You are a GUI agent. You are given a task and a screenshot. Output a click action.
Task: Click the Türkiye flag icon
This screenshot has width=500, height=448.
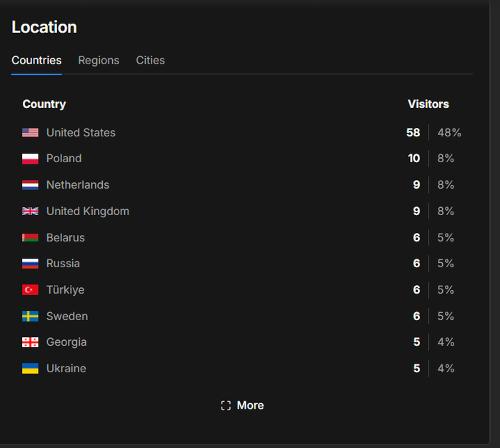click(x=30, y=289)
